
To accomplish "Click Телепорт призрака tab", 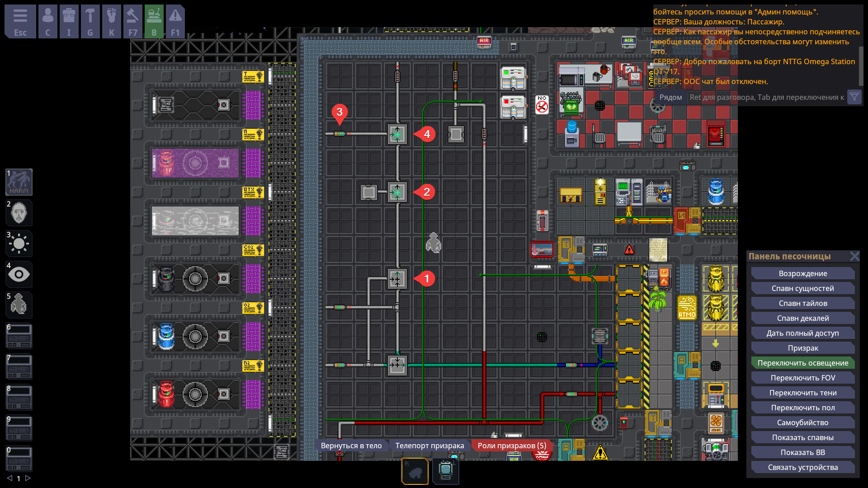I will coord(429,446).
